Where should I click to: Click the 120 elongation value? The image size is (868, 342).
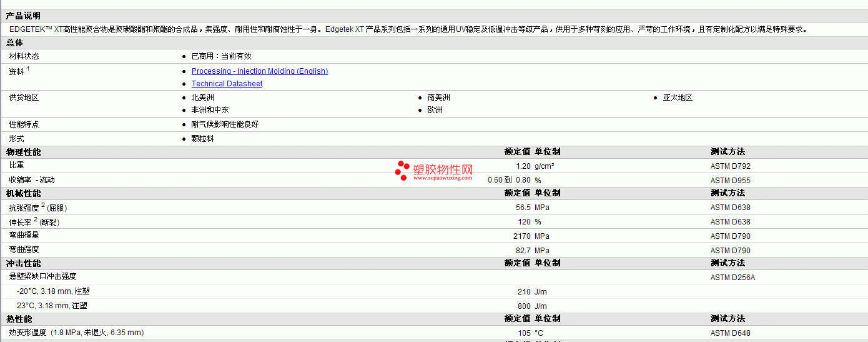click(x=525, y=222)
